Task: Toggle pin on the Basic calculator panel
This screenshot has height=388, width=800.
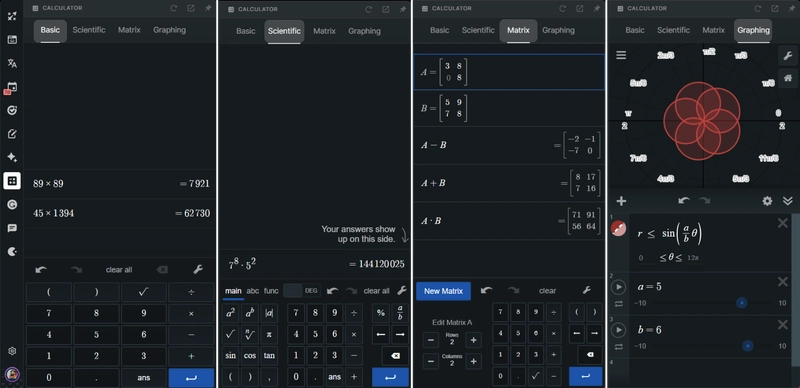Action: [x=208, y=8]
